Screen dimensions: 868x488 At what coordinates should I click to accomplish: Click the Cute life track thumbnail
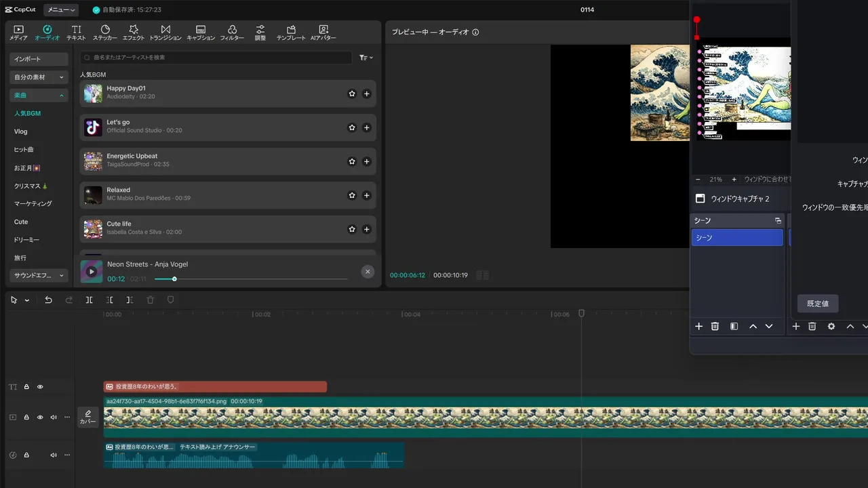[x=93, y=229]
